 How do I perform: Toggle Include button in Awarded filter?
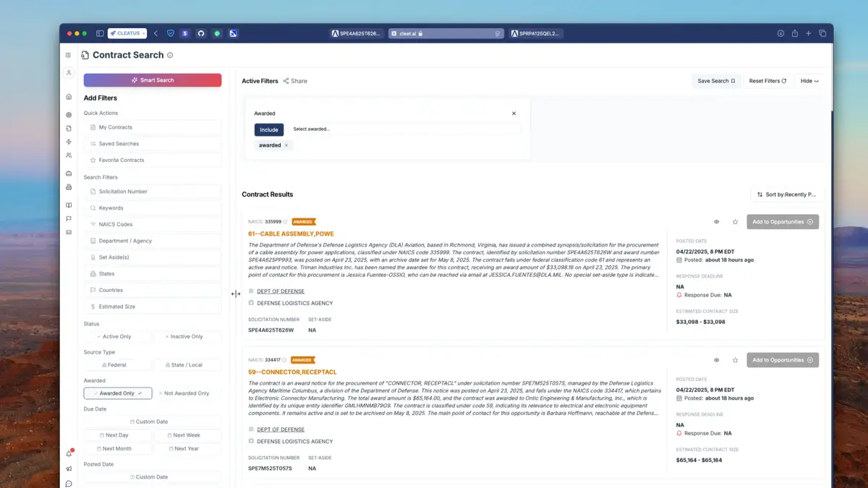coord(269,129)
